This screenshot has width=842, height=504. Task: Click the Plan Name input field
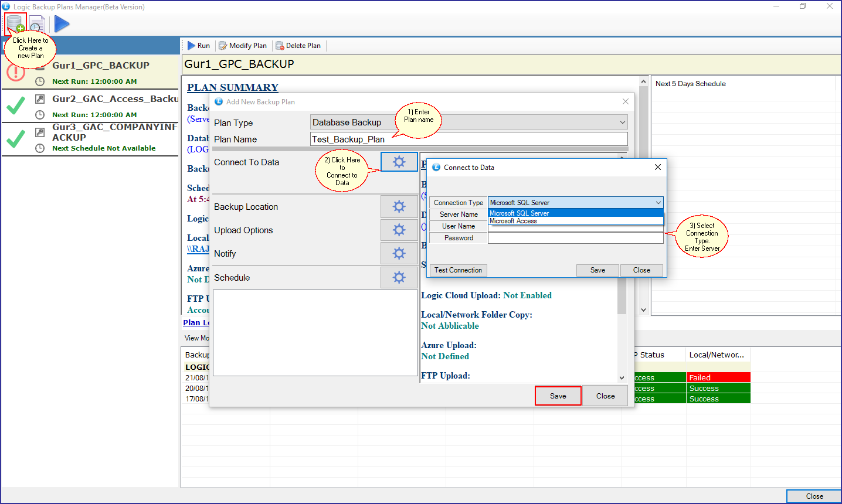469,139
